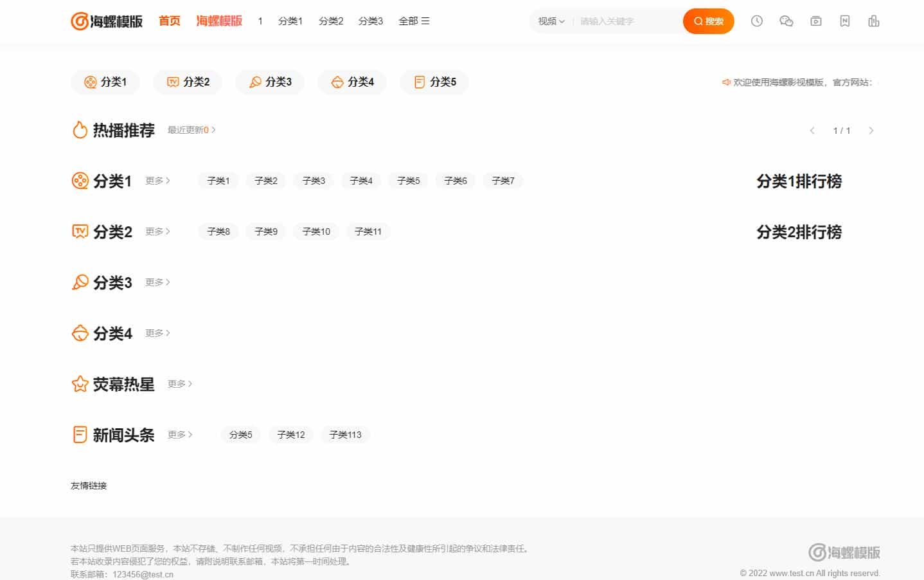Screen dimensions: 924x580
Task: Click the footer 海螺模版 logo
Action: pos(844,552)
